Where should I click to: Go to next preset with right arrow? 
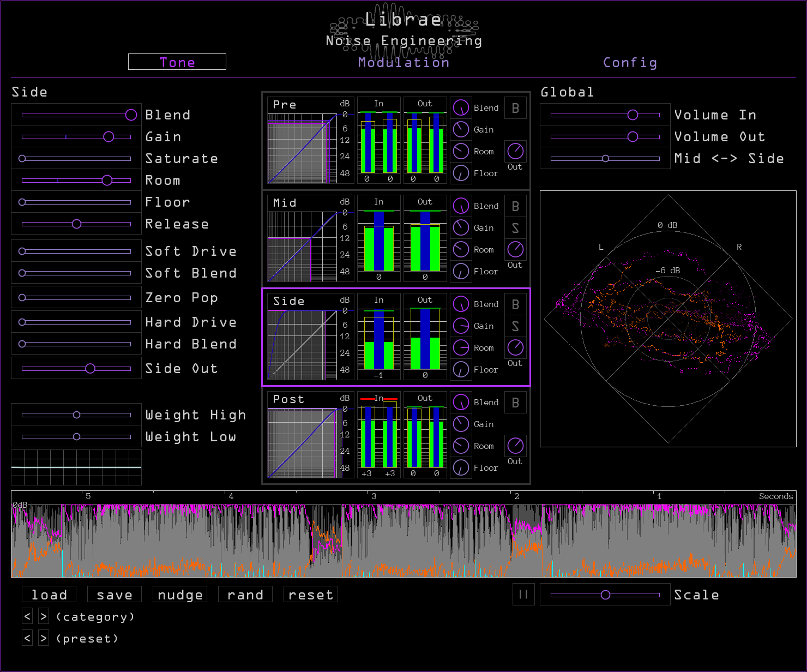pos(44,638)
